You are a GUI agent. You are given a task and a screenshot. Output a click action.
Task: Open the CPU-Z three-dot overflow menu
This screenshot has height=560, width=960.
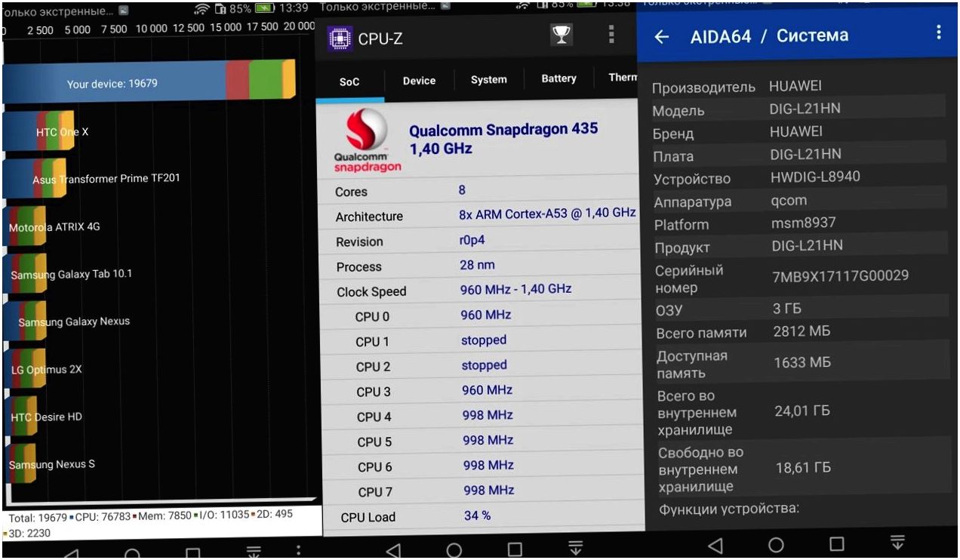(x=611, y=35)
